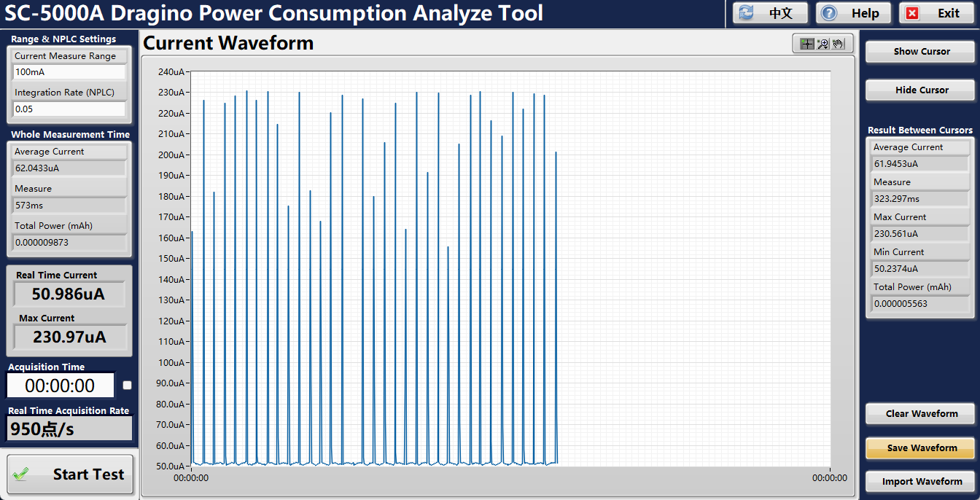Click the whole-measurement Average Current value 62.0433uA
Image resolution: width=980 pixels, height=500 pixels.
pyautogui.click(x=69, y=168)
